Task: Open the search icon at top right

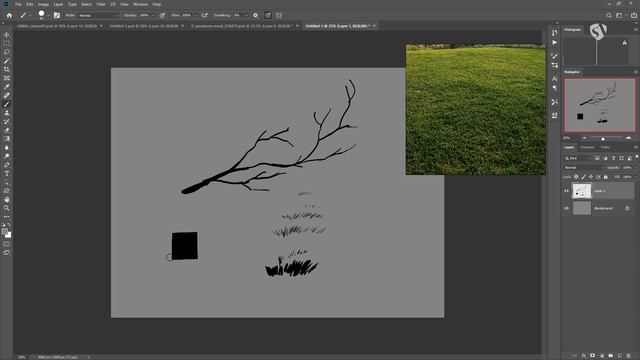Action: (x=609, y=15)
